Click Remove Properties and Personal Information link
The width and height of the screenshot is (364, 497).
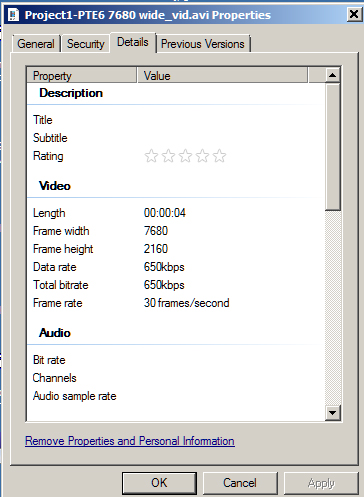coord(130,441)
